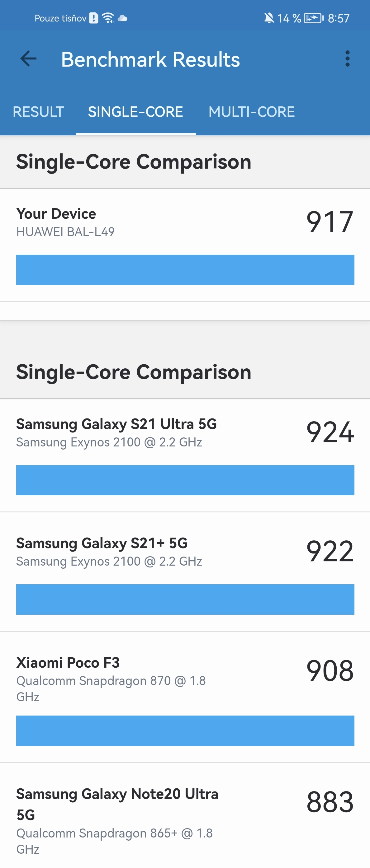Switch to the MULTI-CORE tab

[x=251, y=112]
